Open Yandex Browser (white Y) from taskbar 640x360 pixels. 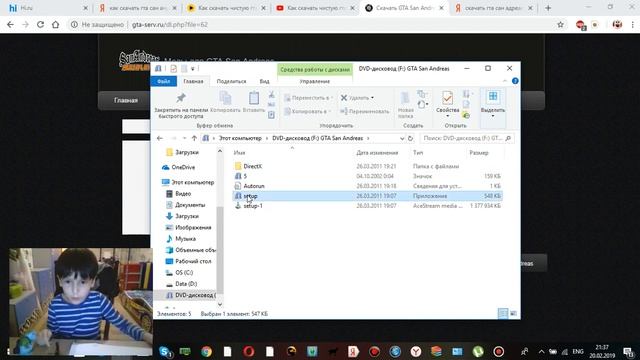point(416,351)
